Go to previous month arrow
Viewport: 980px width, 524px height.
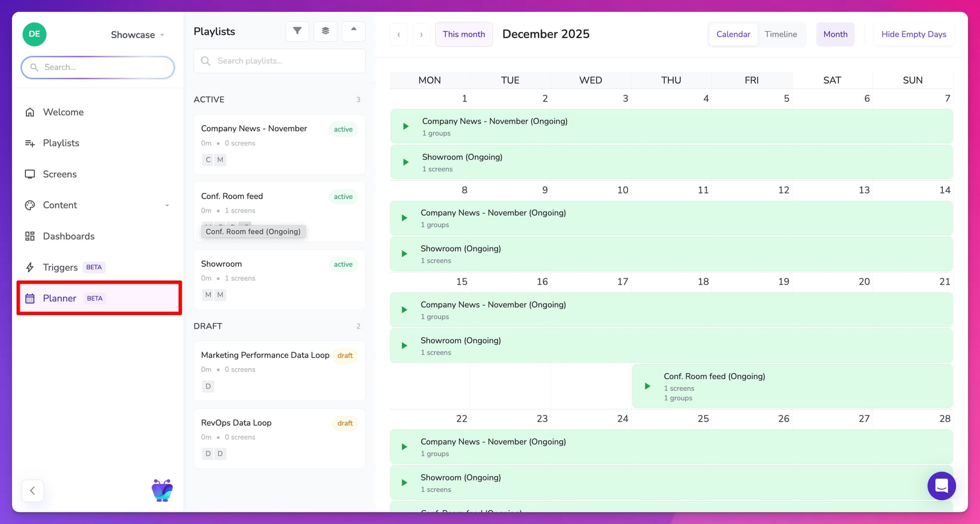click(399, 34)
